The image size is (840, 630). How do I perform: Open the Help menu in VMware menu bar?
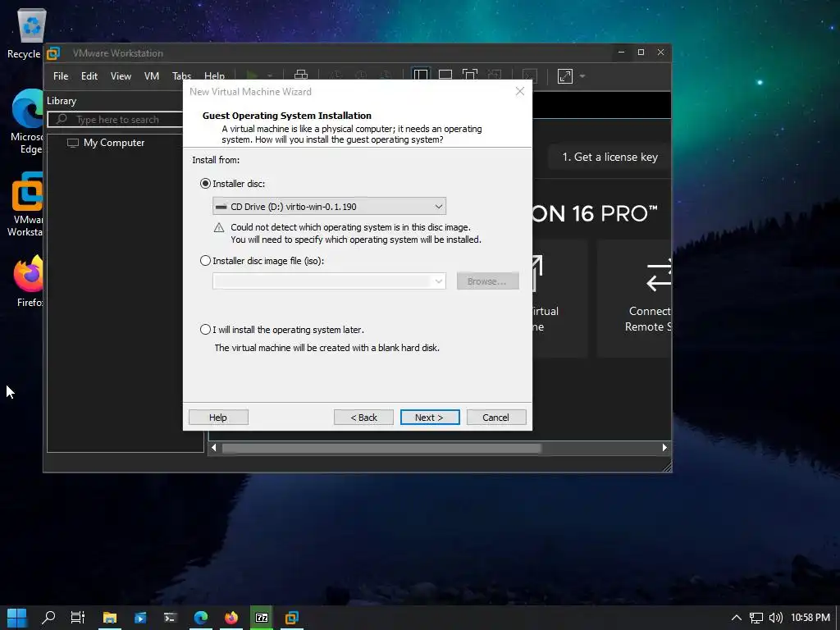(214, 76)
